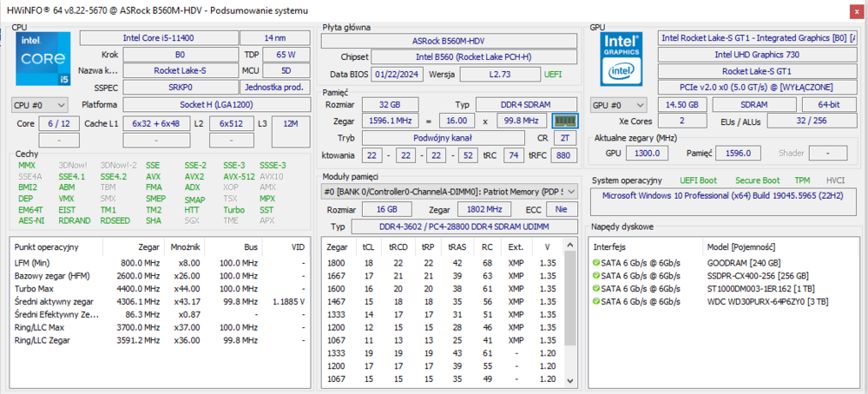Click the Podwójny kanał mode field
The width and height of the screenshot is (868, 394).
click(x=444, y=138)
